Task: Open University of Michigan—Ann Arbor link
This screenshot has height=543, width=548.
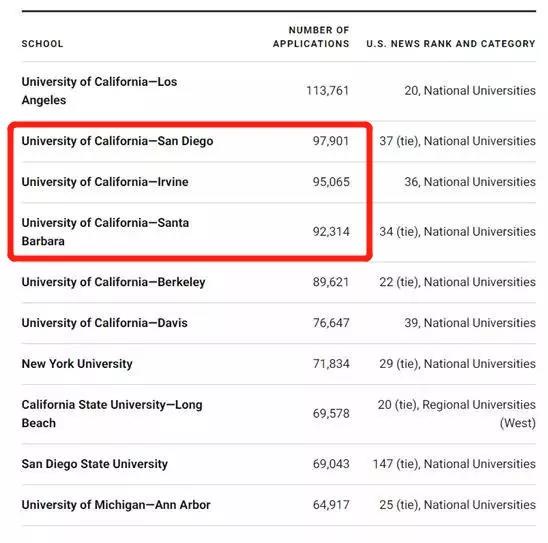Action: click(x=116, y=505)
